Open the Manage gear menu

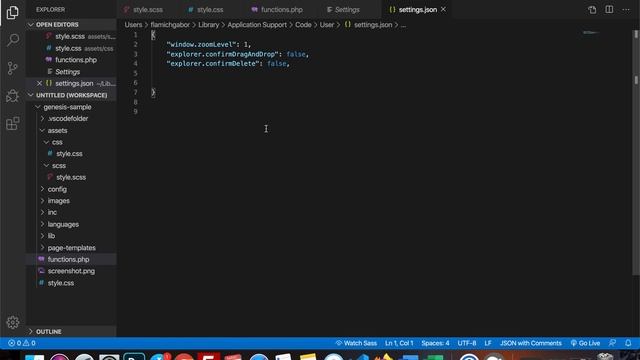13,322
